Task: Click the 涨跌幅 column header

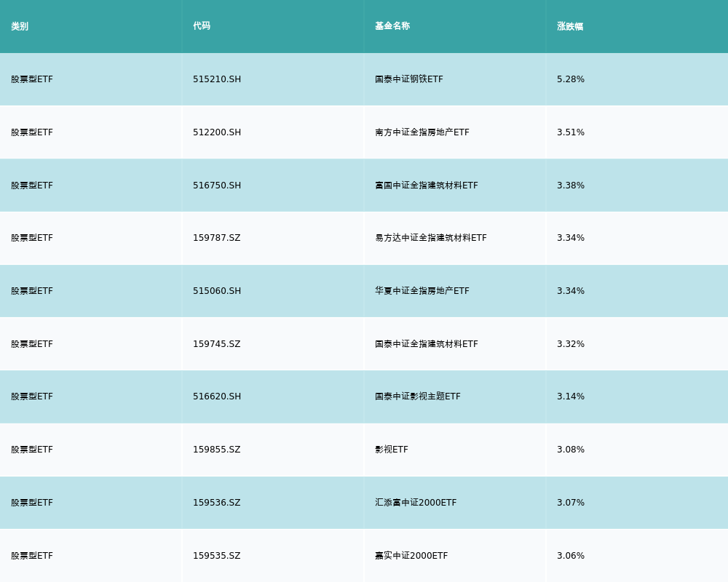Action: [570, 26]
